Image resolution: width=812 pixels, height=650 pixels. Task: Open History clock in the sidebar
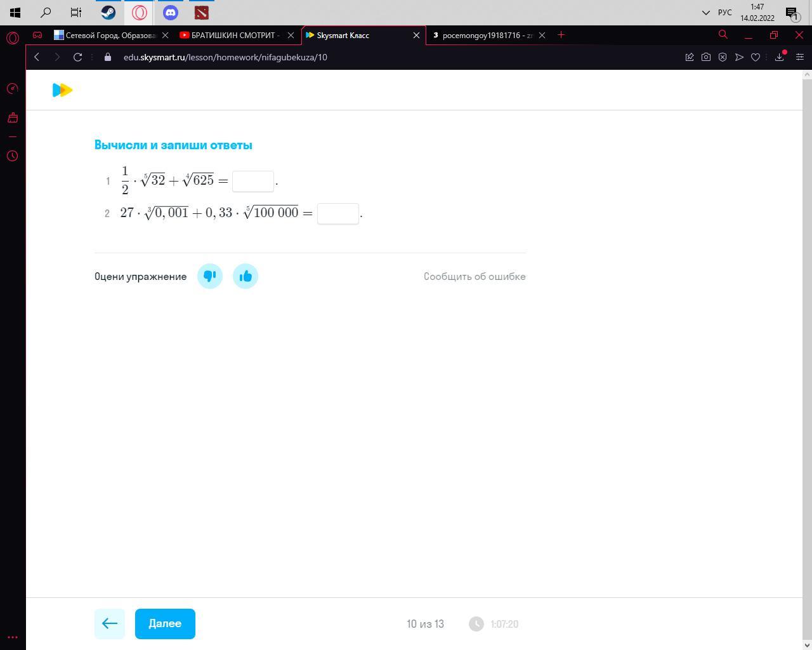[12, 156]
